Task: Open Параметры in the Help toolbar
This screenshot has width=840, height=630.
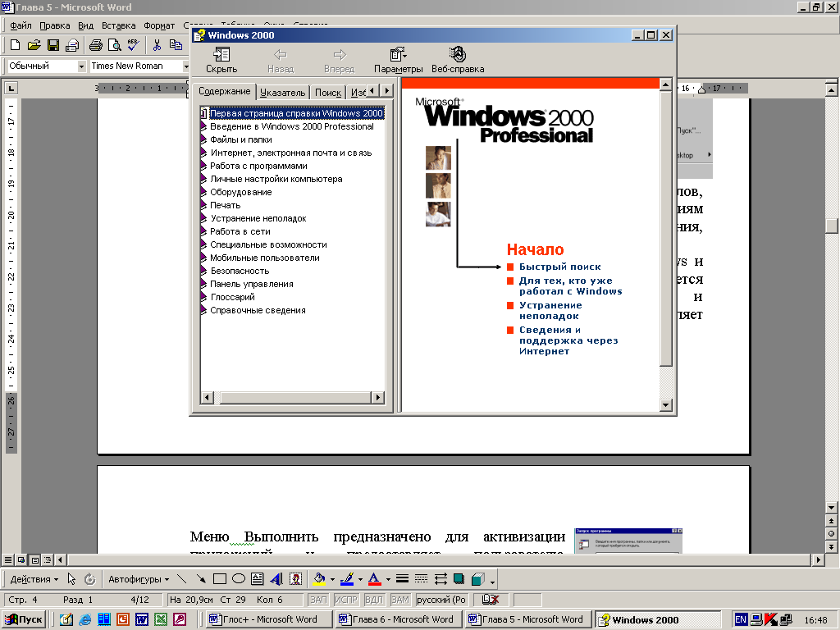Action: [x=398, y=60]
